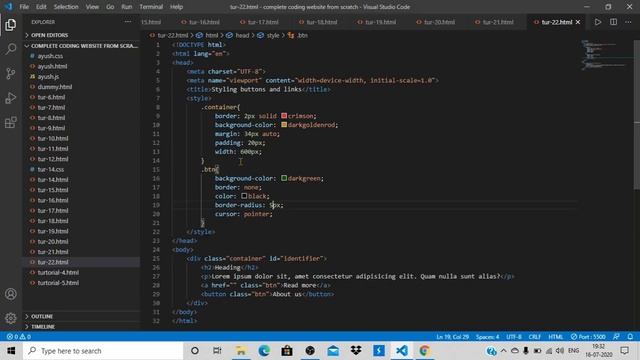Viewport: 640px width, 360px height.
Task: Open the Search view in activity bar
Action: 11,49
